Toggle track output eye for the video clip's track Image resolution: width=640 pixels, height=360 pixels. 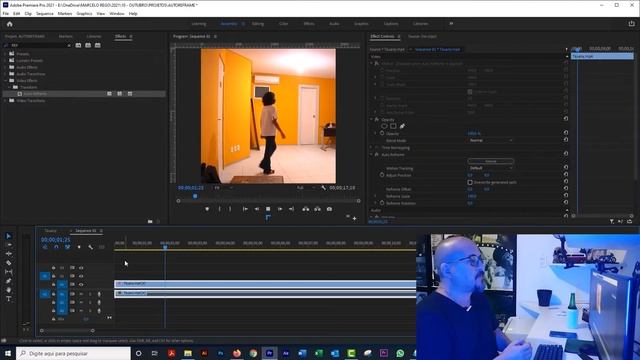click(x=81, y=284)
